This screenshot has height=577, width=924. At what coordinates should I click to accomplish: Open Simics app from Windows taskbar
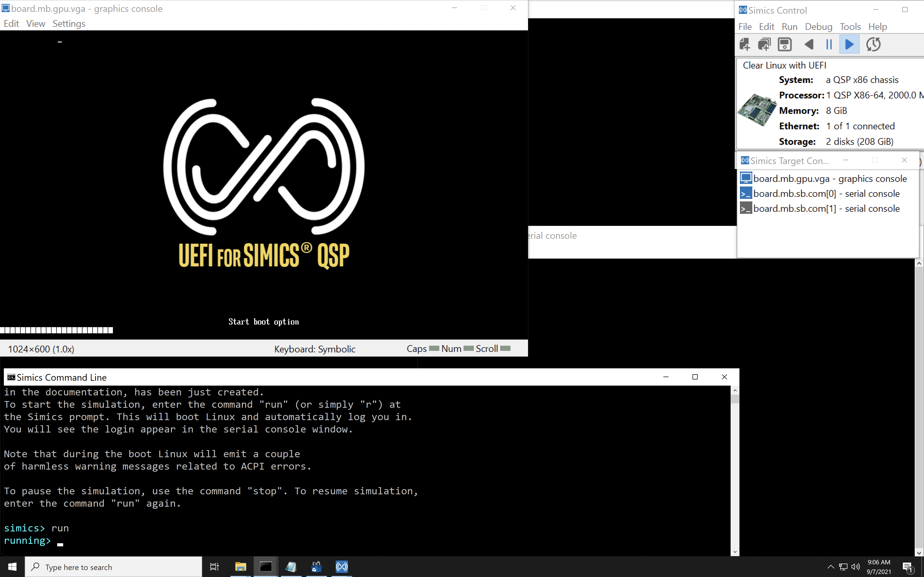coord(342,567)
